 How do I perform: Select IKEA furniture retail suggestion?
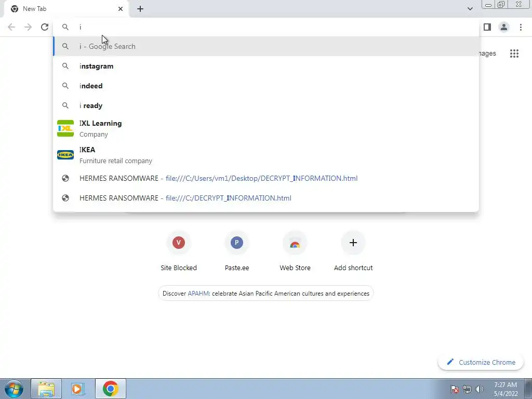click(267, 155)
